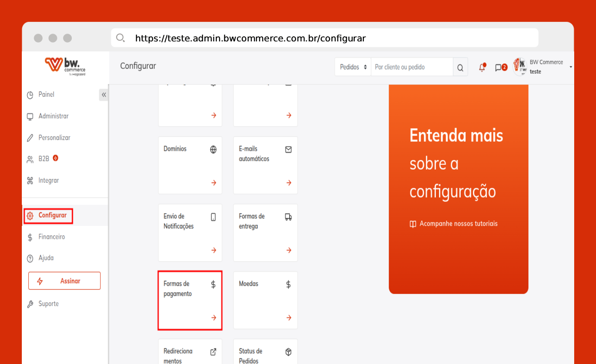Click the search magnifier button

(460, 68)
